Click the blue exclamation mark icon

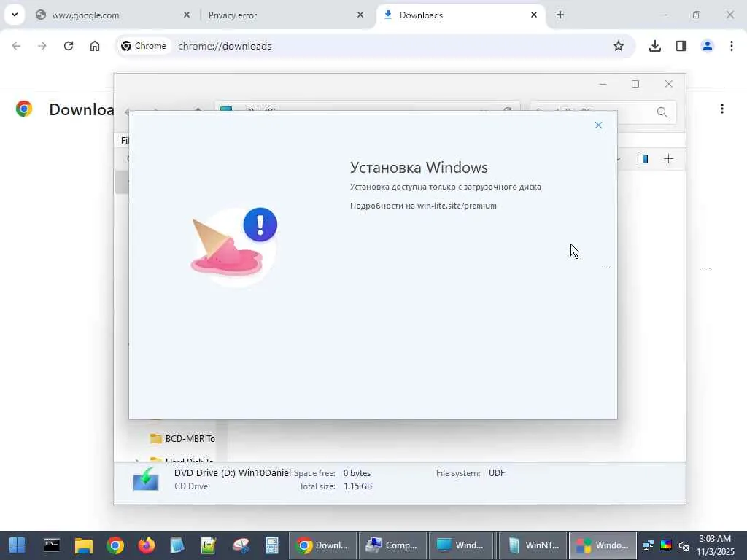[260, 225]
